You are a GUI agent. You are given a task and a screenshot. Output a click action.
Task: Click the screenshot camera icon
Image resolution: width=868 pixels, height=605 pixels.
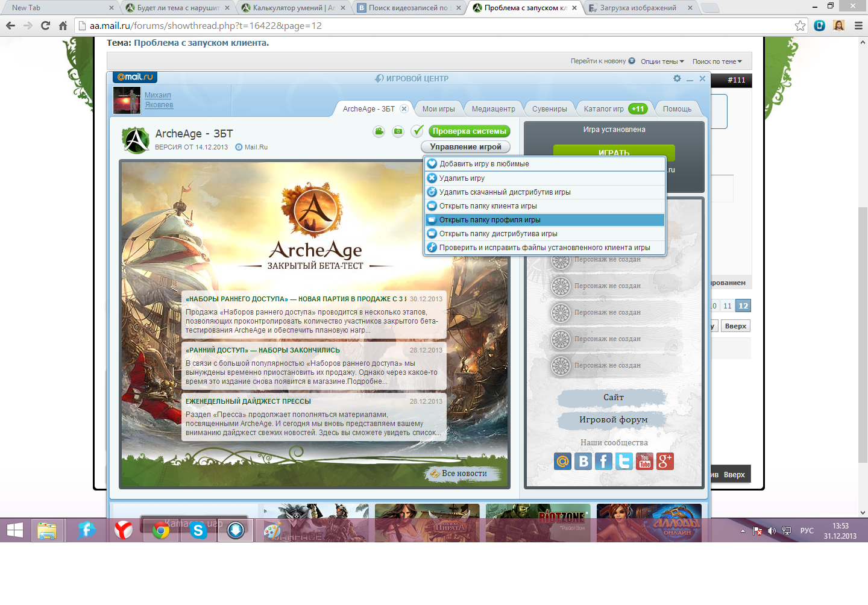point(398,131)
